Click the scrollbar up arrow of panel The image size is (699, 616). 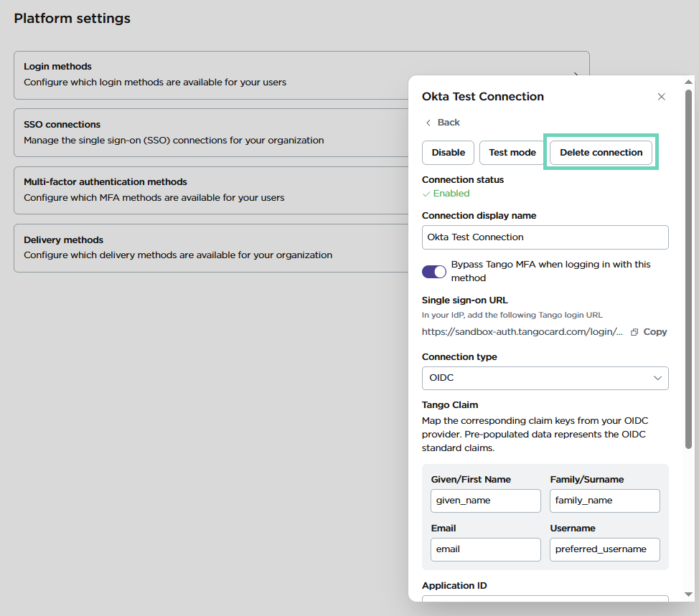tap(688, 82)
